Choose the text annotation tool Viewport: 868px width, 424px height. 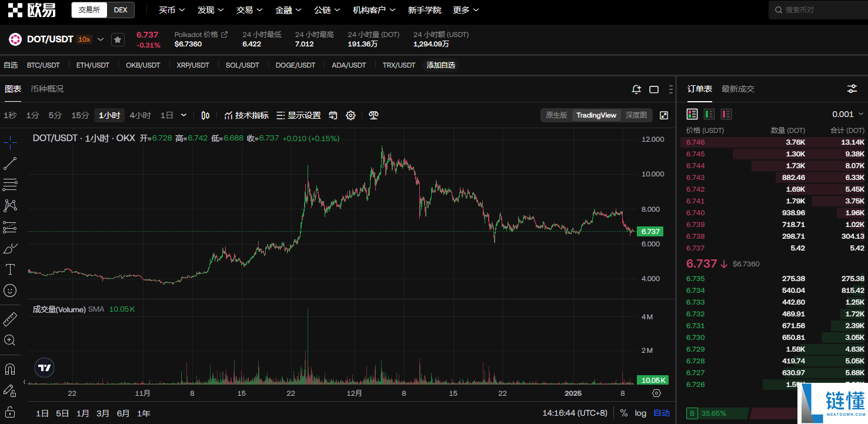(10, 269)
